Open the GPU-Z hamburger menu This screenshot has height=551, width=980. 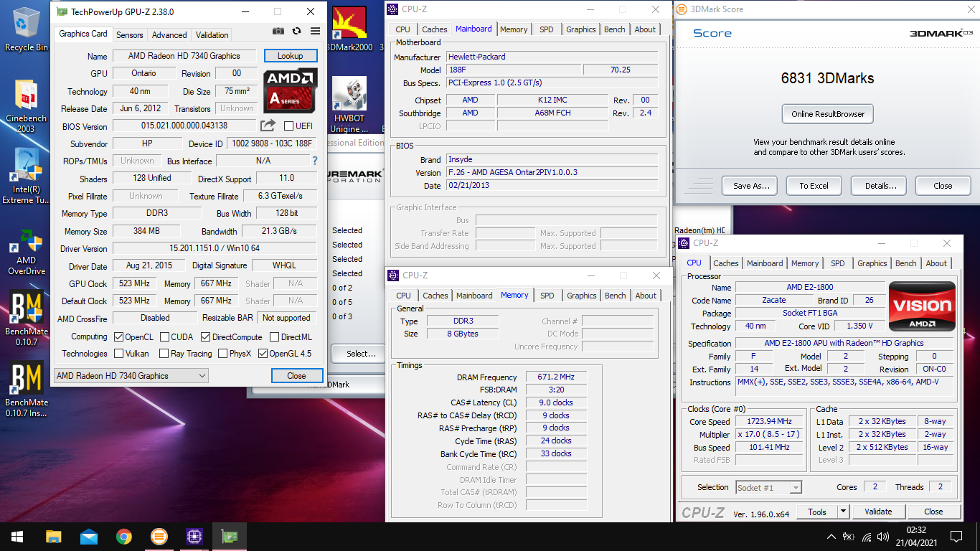pos(315,32)
